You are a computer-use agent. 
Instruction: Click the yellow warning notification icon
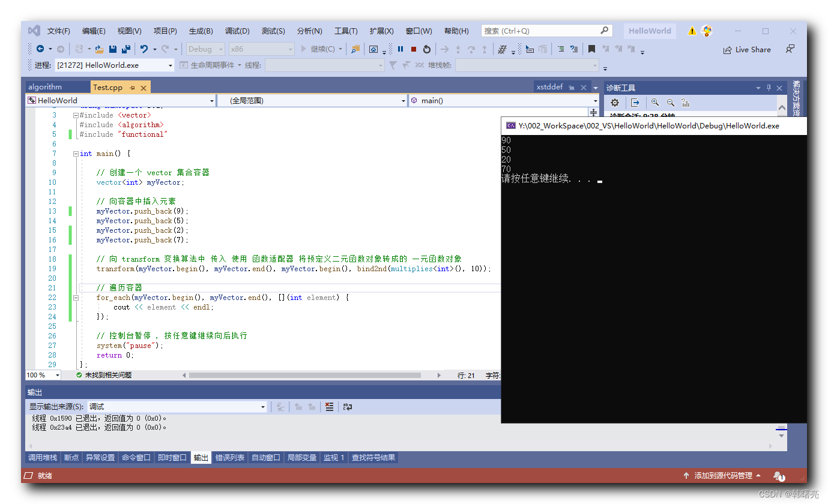(x=692, y=31)
